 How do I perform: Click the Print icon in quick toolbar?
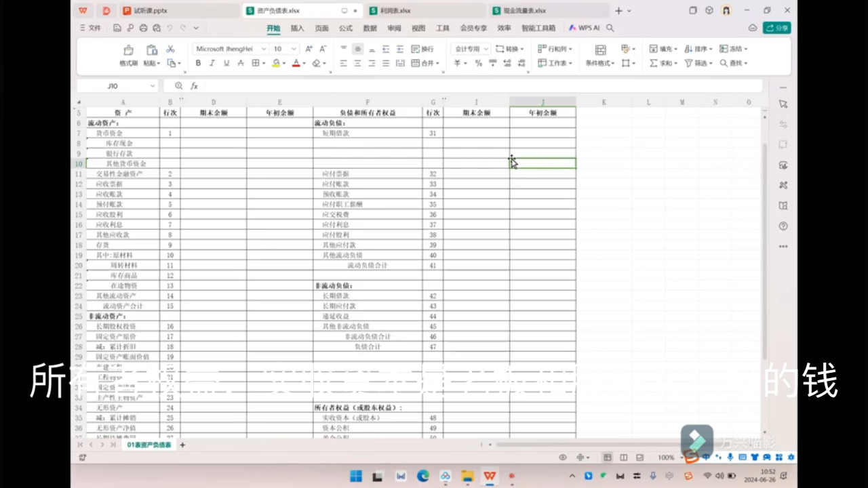[x=143, y=28]
